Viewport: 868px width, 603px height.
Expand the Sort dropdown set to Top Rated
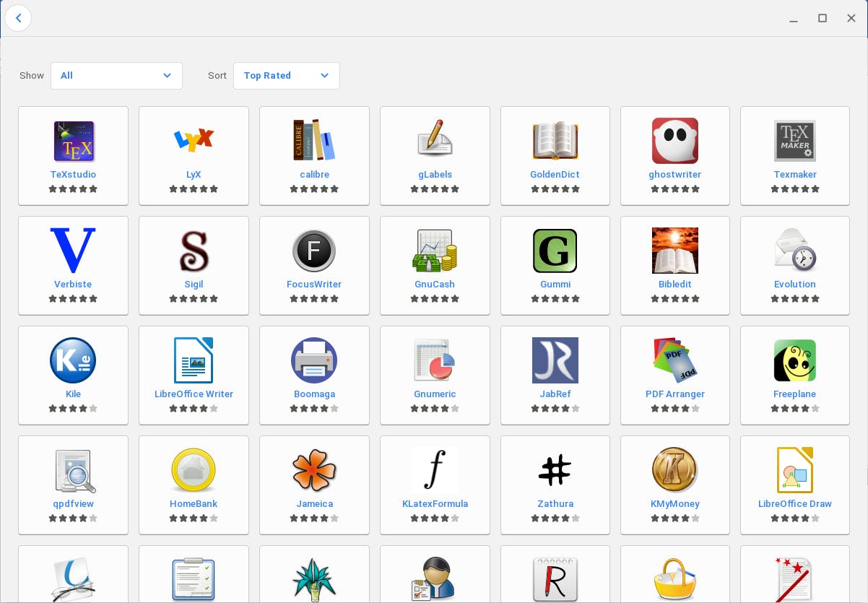[286, 76]
